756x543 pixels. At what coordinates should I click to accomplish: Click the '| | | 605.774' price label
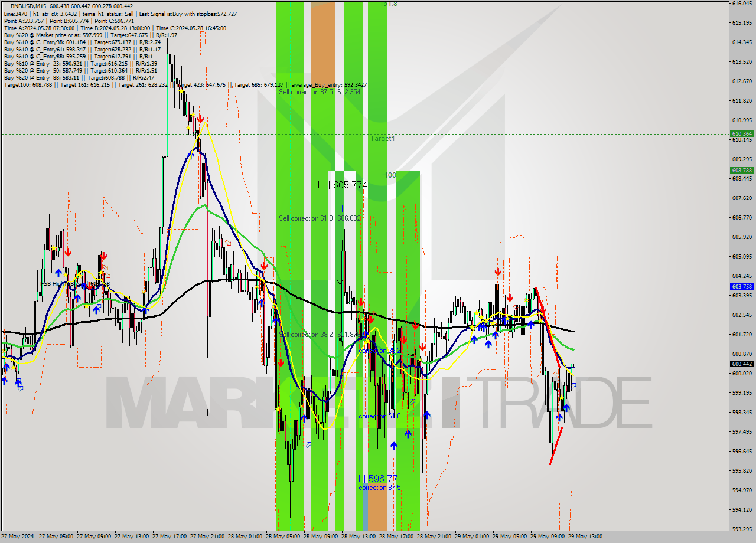click(342, 185)
